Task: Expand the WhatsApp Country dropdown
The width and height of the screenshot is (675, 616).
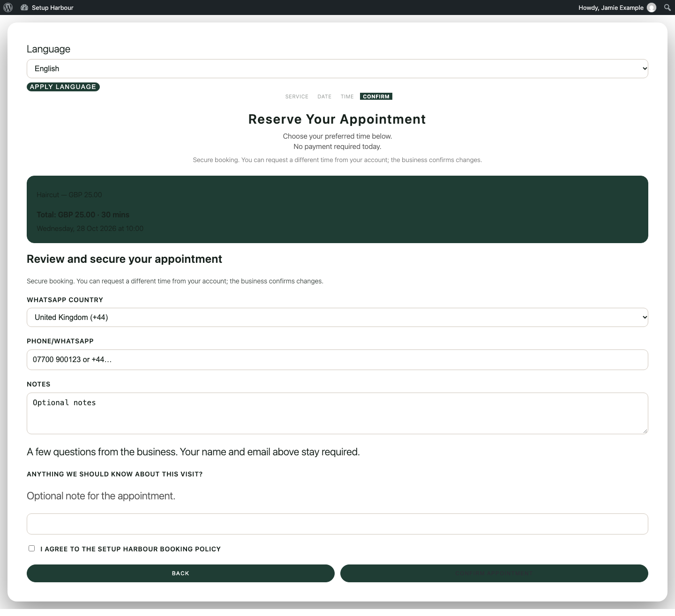Action: coord(337,317)
